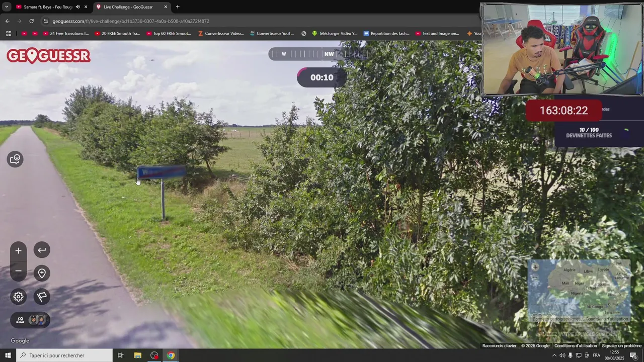Open a new browser tab
Screen dimensions: 644x362
click(178, 7)
